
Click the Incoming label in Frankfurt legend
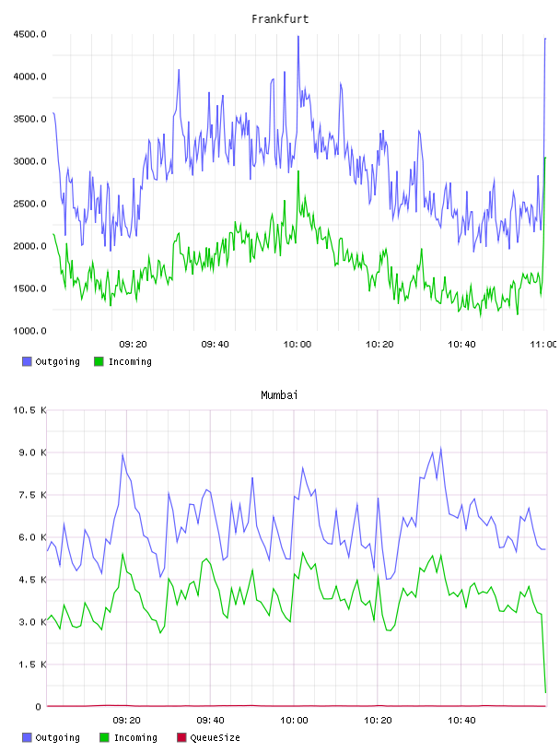click(130, 361)
